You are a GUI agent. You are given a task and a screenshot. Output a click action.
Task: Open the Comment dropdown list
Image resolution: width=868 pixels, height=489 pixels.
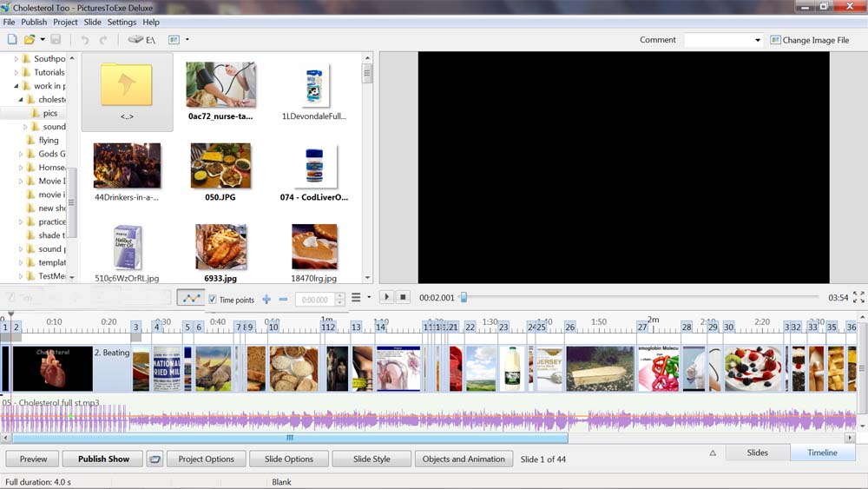(x=757, y=40)
